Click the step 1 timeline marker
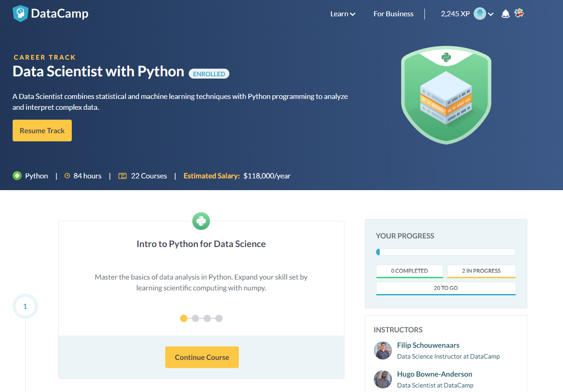563x392 pixels. point(25,306)
